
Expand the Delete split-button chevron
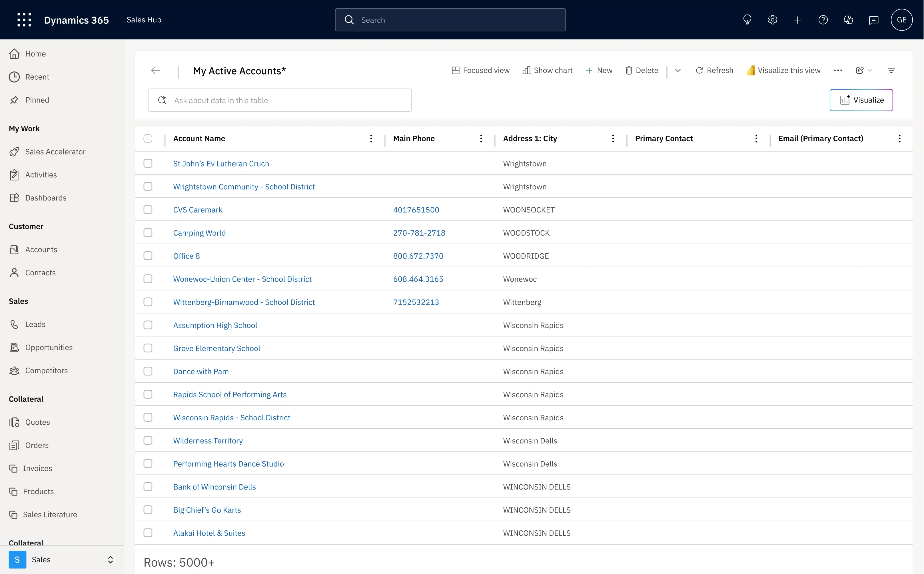[678, 70]
